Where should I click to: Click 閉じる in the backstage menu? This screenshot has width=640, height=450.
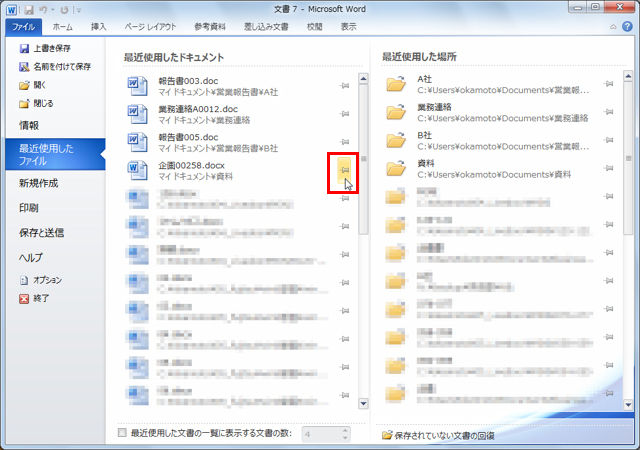(36, 103)
